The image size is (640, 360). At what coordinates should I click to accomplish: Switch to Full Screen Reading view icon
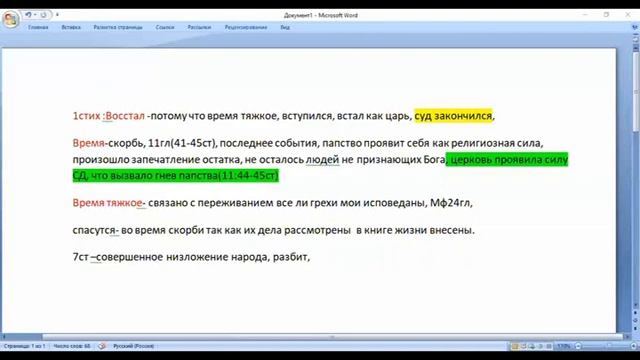click(x=524, y=347)
